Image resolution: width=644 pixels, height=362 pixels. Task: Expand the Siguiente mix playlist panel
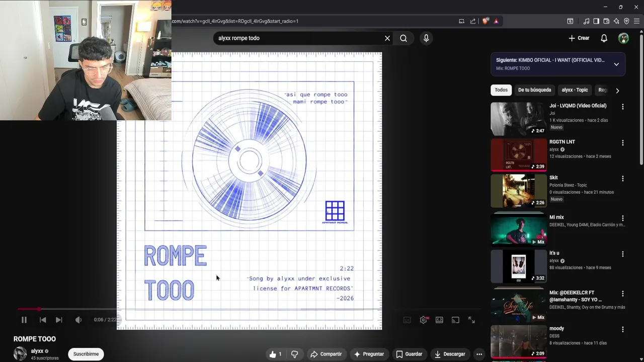click(616, 64)
